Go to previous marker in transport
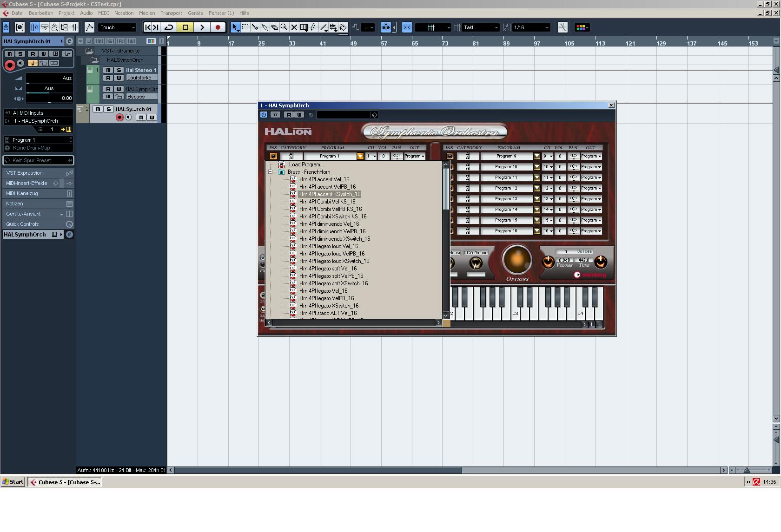 pos(148,27)
